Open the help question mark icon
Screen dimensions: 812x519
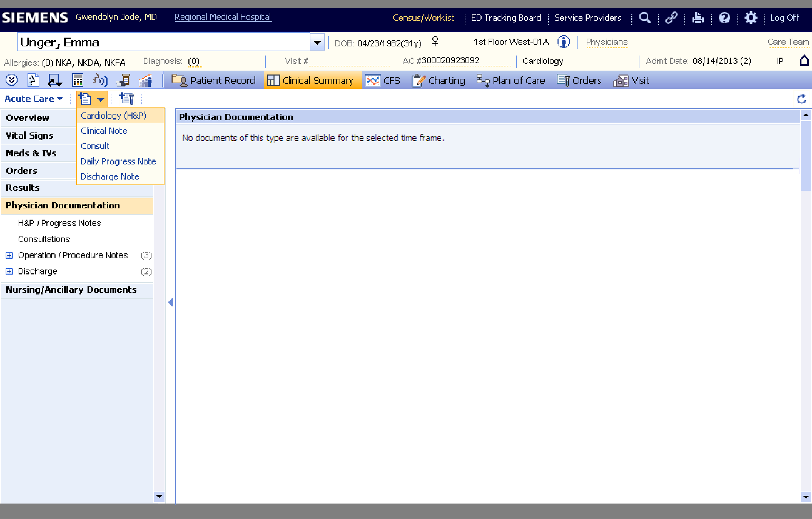coord(724,18)
